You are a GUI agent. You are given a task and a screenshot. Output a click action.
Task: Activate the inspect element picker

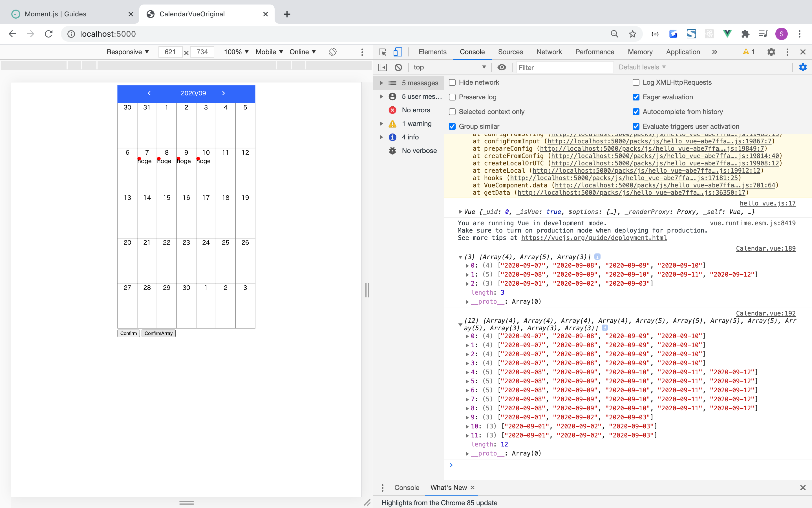pyautogui.click(x=383, y=52)
